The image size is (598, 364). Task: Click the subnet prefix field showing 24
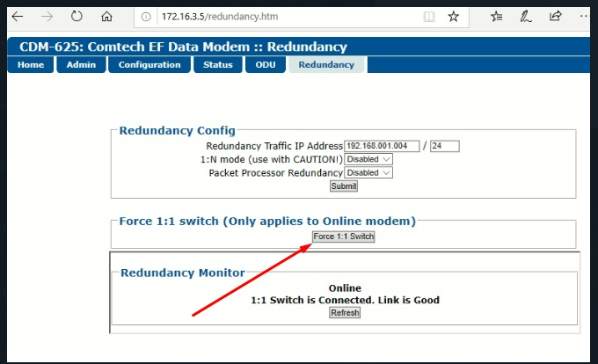click(445, 146)
